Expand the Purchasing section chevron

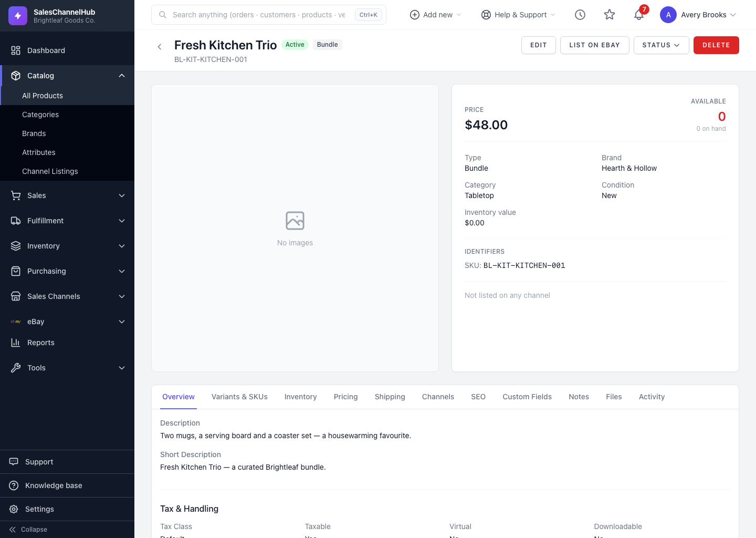122,271
